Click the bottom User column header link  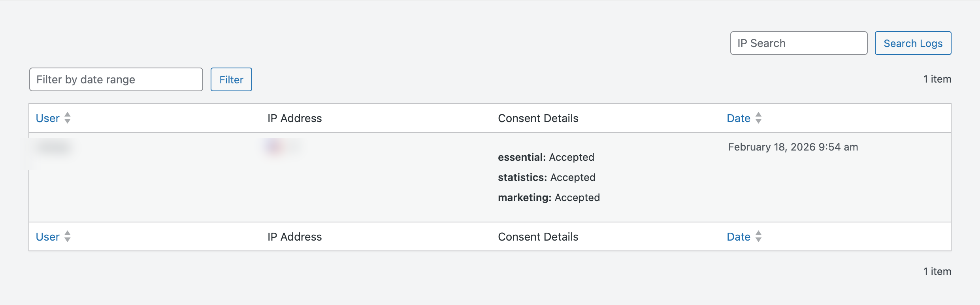(x=47, y=236)
